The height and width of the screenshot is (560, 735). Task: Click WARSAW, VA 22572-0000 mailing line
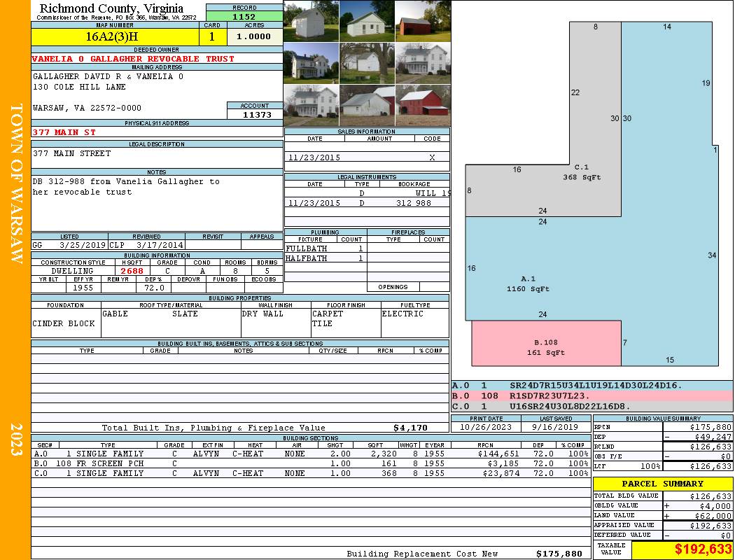pos(87,108)
